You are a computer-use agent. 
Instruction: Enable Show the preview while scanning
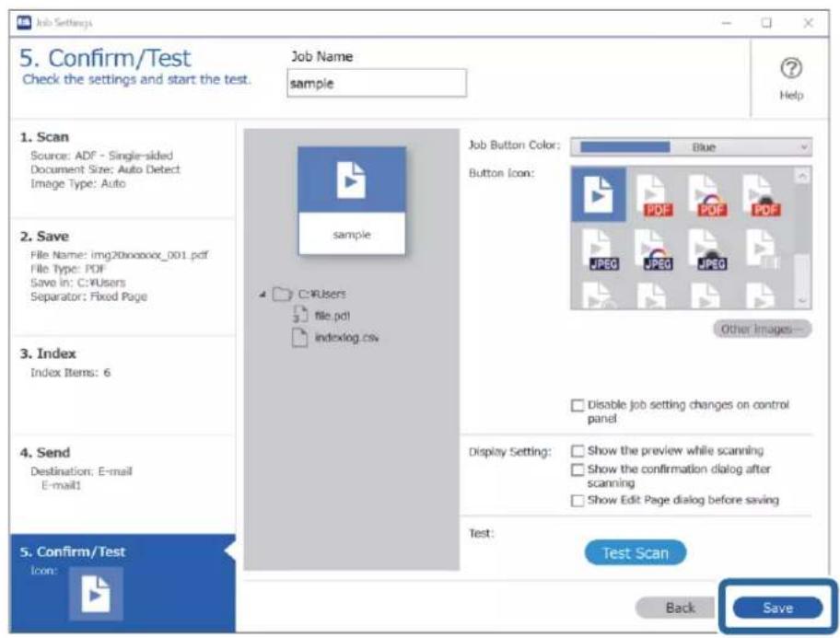pyautogui.click(x=577, y=450)
